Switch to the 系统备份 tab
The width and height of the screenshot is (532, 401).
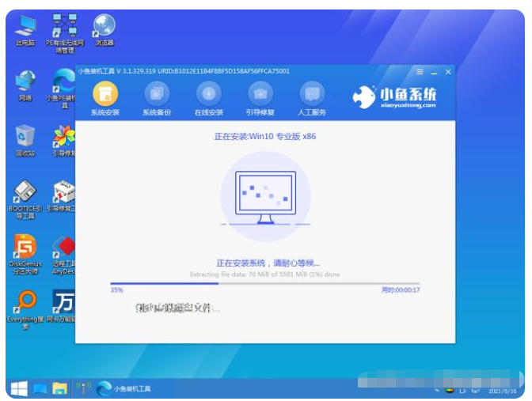156,94
